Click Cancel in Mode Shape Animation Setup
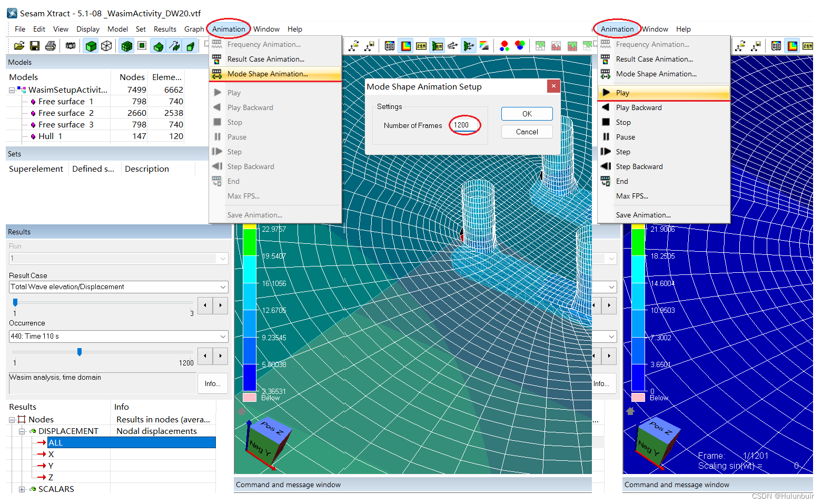Viewport: 822px width, 504px height. tap(527, 132)
